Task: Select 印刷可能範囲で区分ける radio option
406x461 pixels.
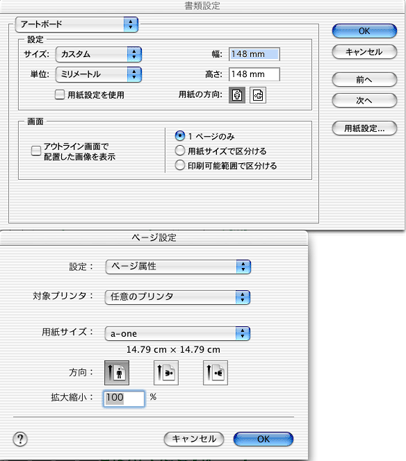Action: 180,165
